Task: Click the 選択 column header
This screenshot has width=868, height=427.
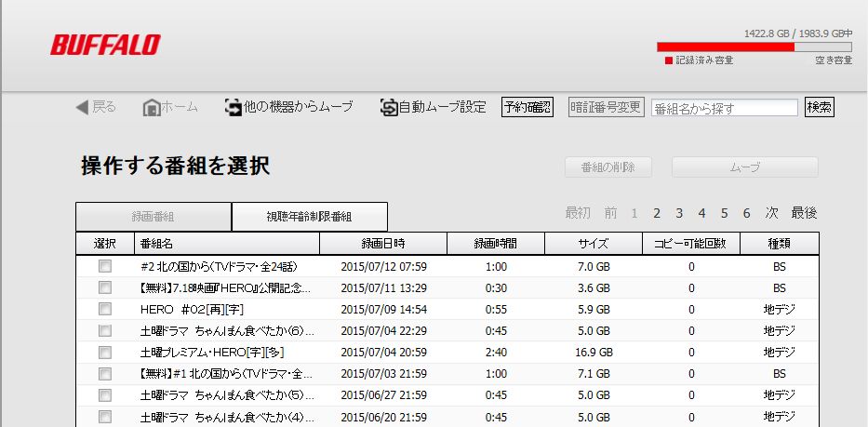Action: pyautogui.click(x=105, y=243)
